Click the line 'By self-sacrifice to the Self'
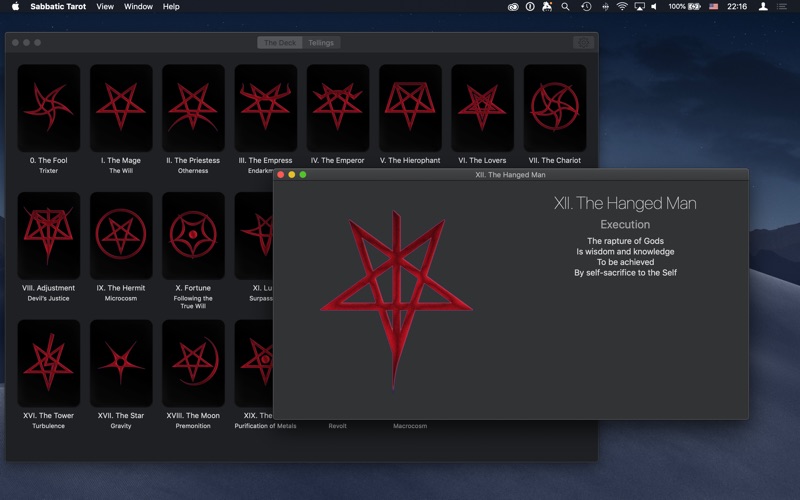Screen dimensions: 800x500 pos(626,273)
